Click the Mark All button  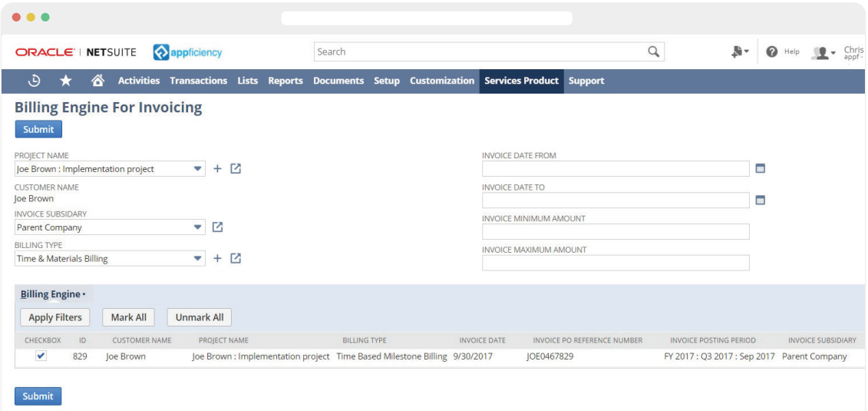point(128,317)
